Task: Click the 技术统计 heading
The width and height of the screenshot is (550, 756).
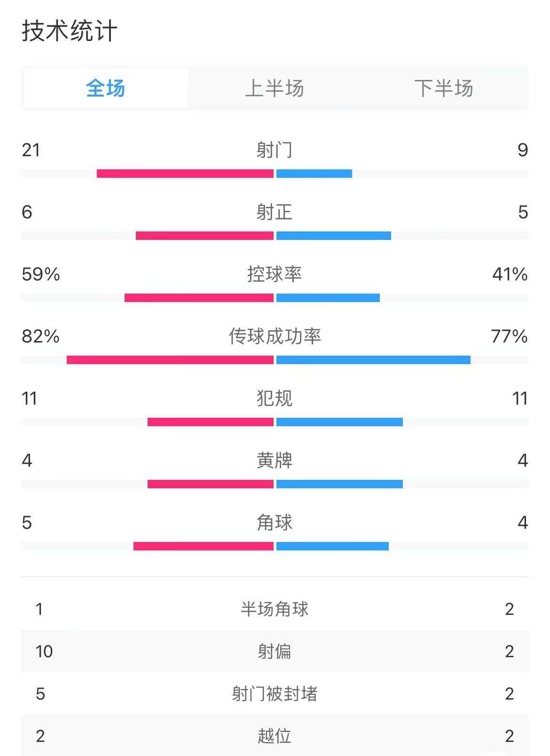Action: coord(69,32)
